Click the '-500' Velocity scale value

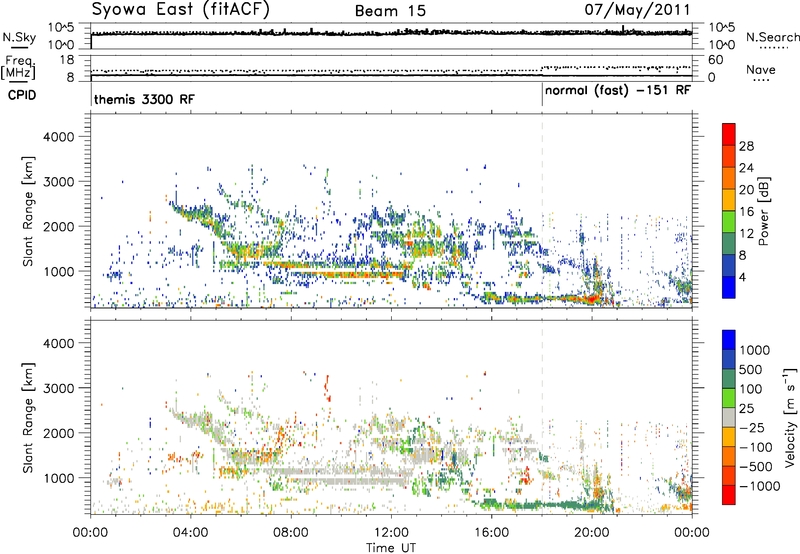point(756,466)
